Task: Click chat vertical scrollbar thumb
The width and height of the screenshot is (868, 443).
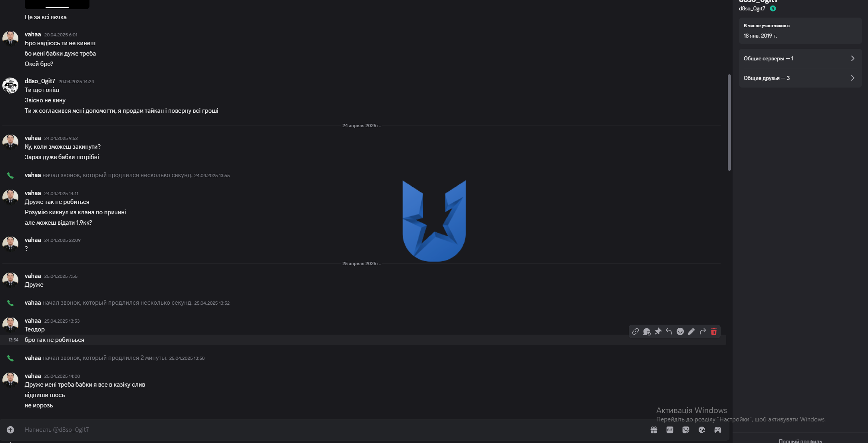Action: tap(729, 122)
